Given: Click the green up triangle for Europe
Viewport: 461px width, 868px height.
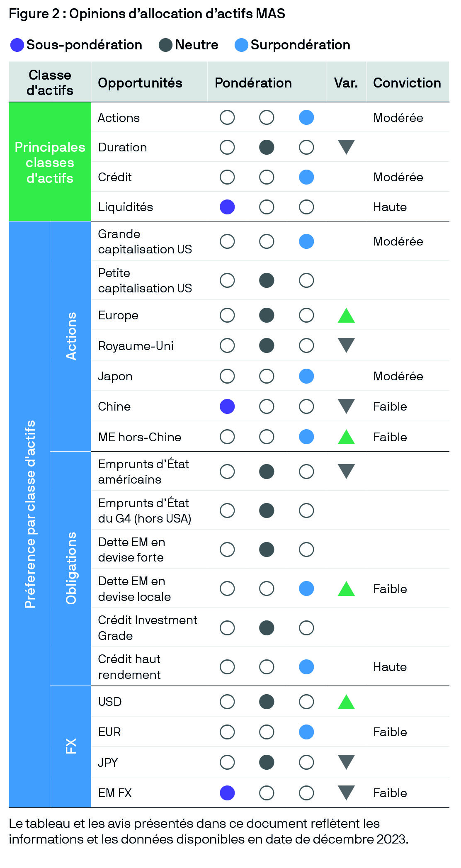Looking at the screenshot, I should pyautogui.click(x=346, y=315).
